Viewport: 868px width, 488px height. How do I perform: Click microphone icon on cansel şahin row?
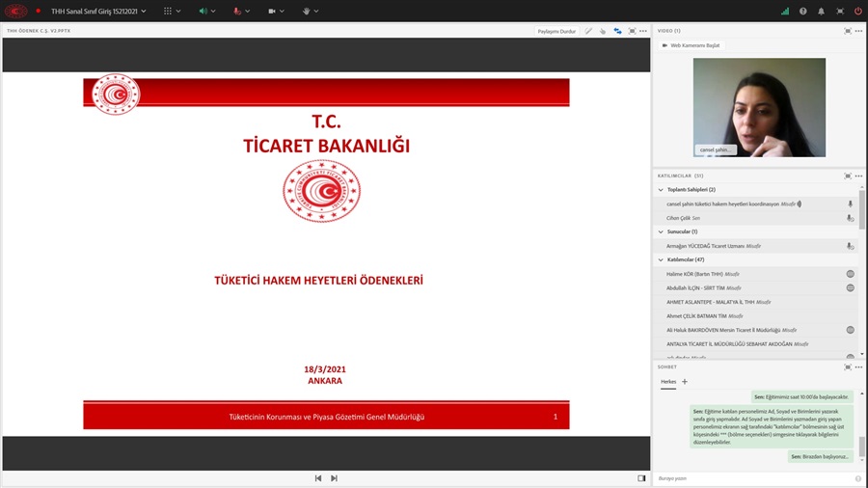coord(850,203)
